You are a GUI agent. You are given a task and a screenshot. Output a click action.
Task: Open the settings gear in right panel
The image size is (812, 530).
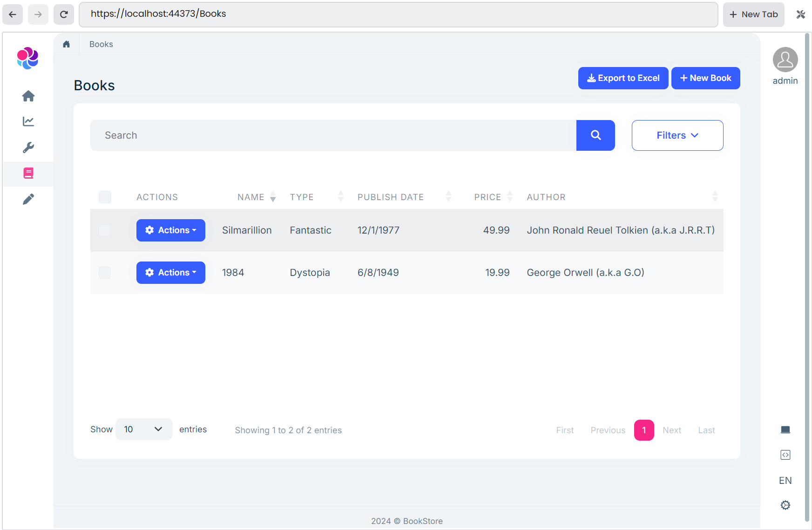pos(785,505)
